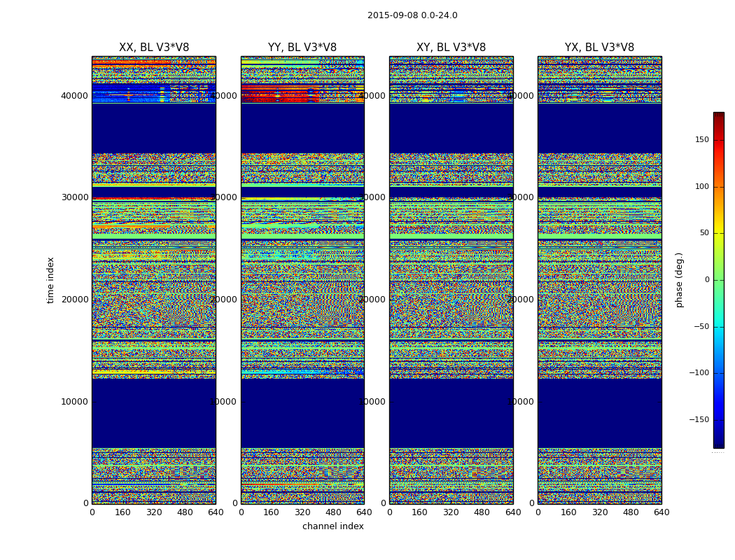
Task: Select the "XY, BL V3*V8" panel title
Action: (451, 48)
